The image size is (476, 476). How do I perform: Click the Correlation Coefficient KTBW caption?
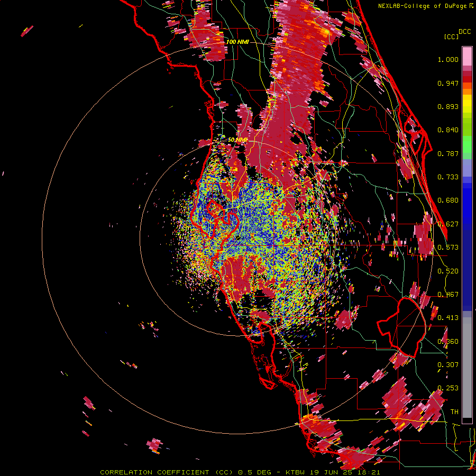click(x=240, y=472)
